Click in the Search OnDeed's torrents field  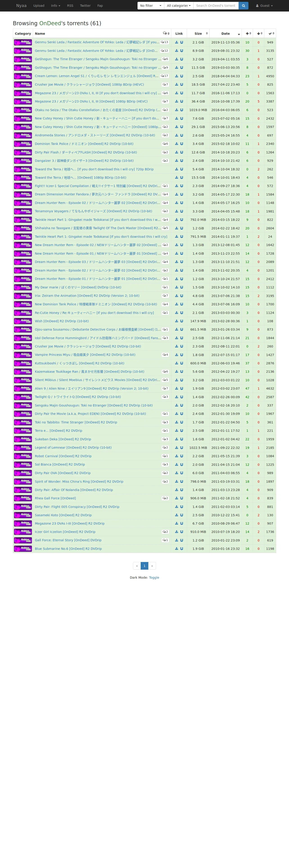coord(216,6)
